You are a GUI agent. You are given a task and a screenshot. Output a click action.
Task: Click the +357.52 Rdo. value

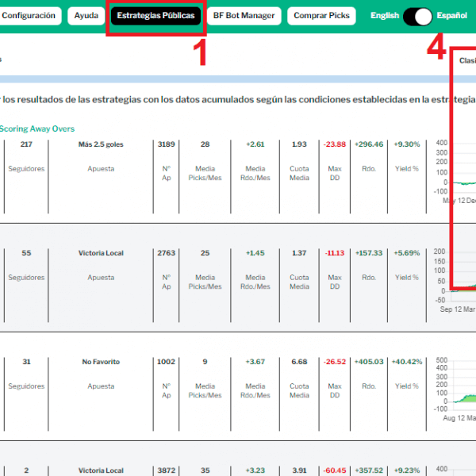(369, 470)
